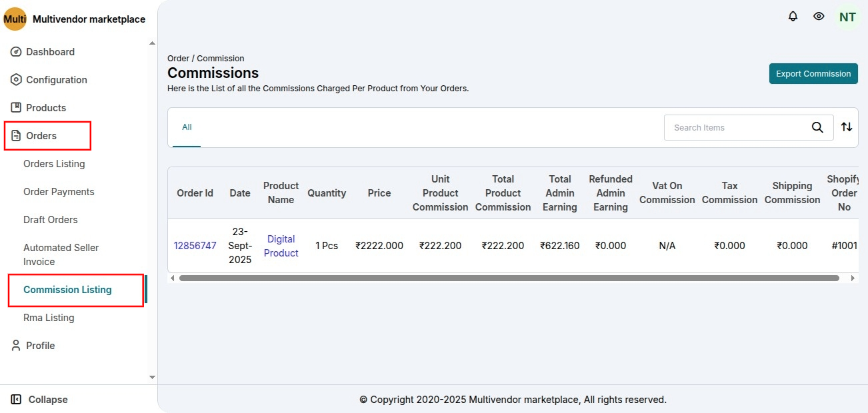
Task: Open order 12856747 link
Action: (x=195, y=246)
